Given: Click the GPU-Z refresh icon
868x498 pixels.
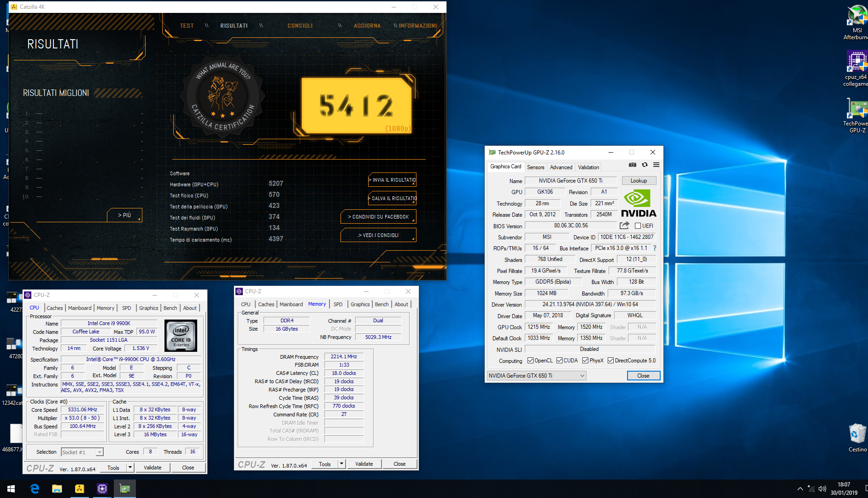Looking at the screenshot, I should click(645, 165).
